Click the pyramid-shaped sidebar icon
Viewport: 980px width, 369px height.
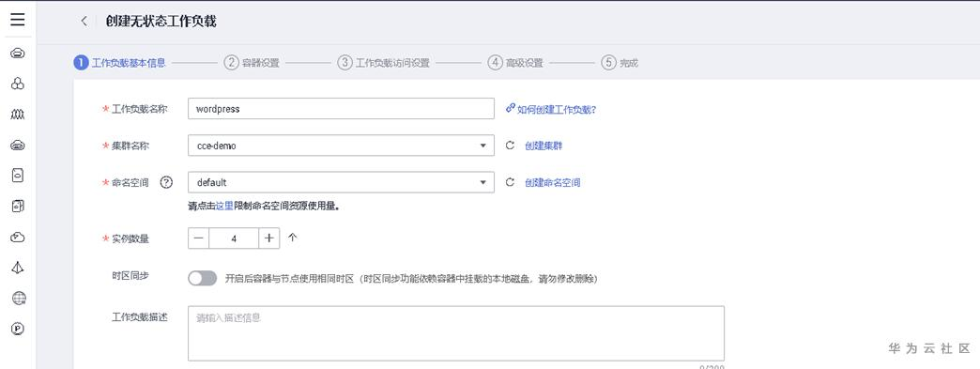pyautogui.click(x=18, y=268)
